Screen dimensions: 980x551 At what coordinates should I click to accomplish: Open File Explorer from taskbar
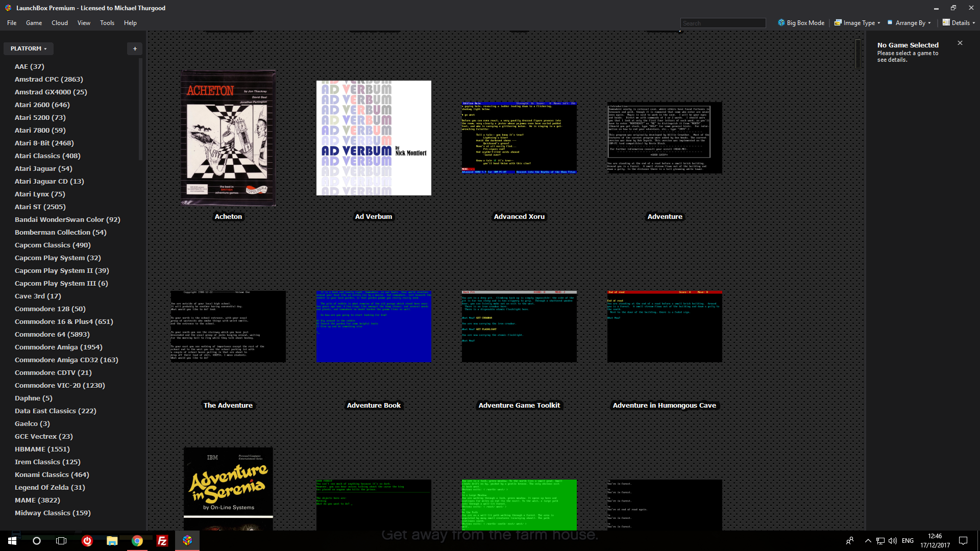tap(112, 541)
